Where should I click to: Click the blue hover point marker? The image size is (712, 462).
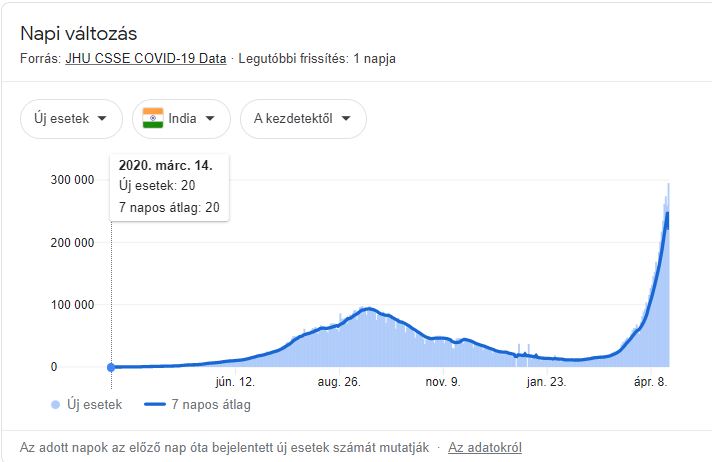pyautogui.click(x=111, y=367)
